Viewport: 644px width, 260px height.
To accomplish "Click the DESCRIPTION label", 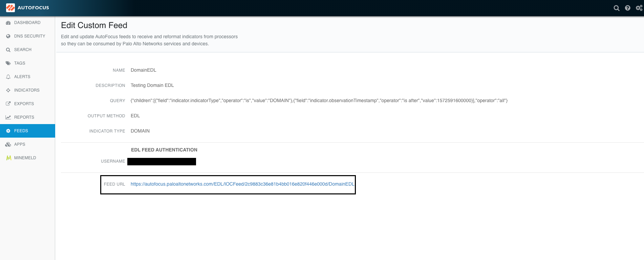I will point(110,86).
